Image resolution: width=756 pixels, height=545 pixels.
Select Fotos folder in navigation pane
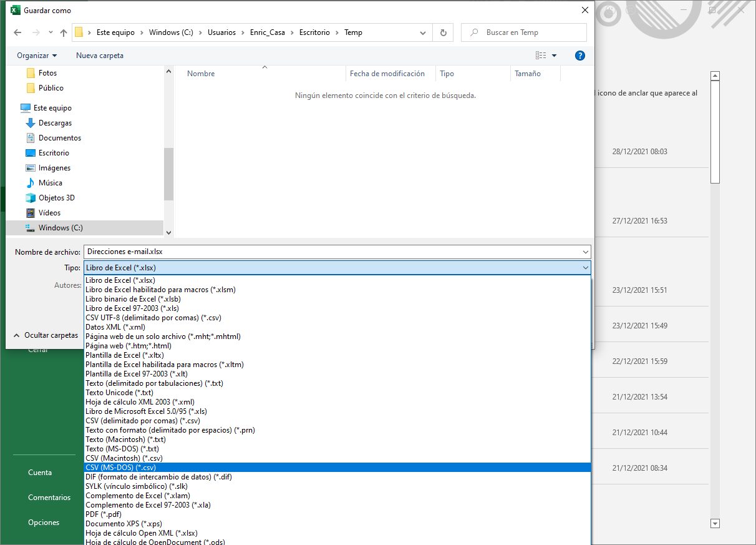tap(47, 73)
